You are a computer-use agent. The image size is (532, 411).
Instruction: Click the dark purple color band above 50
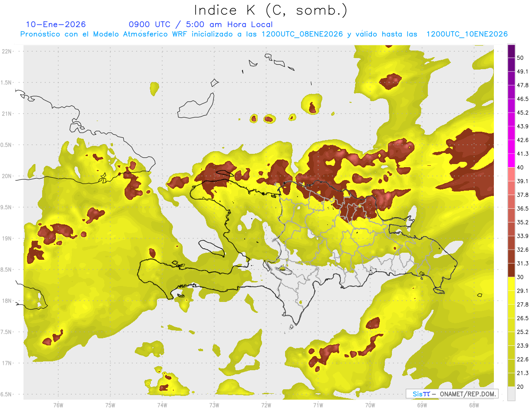point(511,51)
